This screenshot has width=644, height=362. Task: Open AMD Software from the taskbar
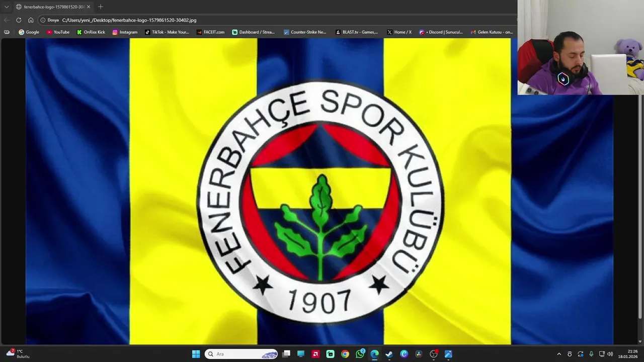(315, 354)
